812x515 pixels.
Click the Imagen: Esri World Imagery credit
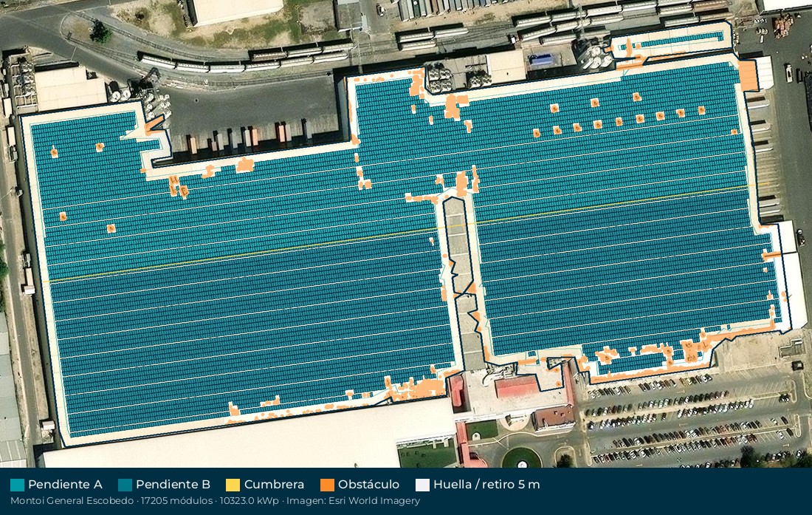pyautogui.click(x=353, y=501)
